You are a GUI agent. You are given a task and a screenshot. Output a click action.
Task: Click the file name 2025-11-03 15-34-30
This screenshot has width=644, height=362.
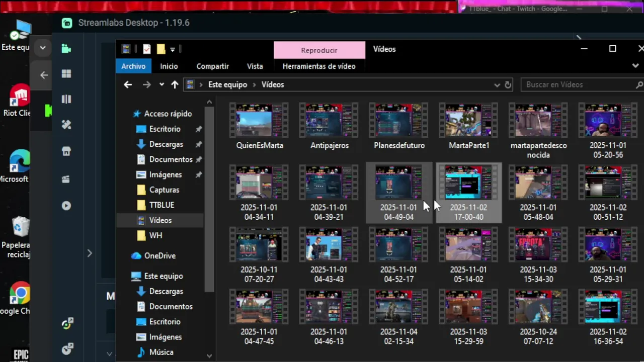point(538,274)
